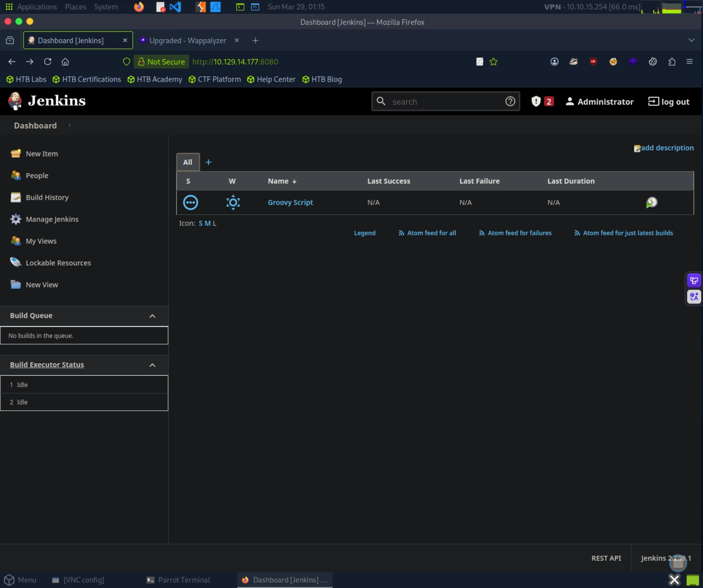Image resolution: width=703 pixels, height=588 pixels.
Task: Open the Firefox account icon
Action: (x=555, y=62)
